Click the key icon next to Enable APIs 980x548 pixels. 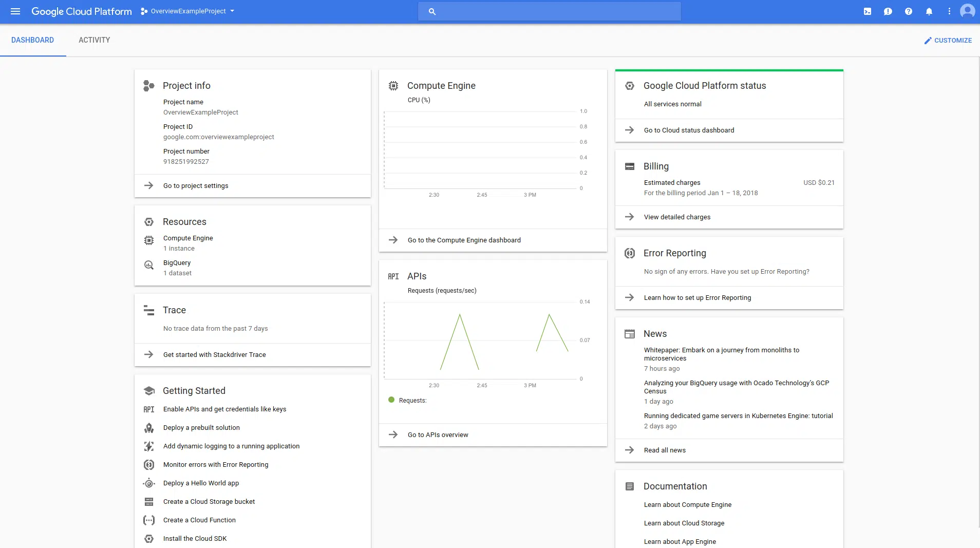tap(148, 409)
